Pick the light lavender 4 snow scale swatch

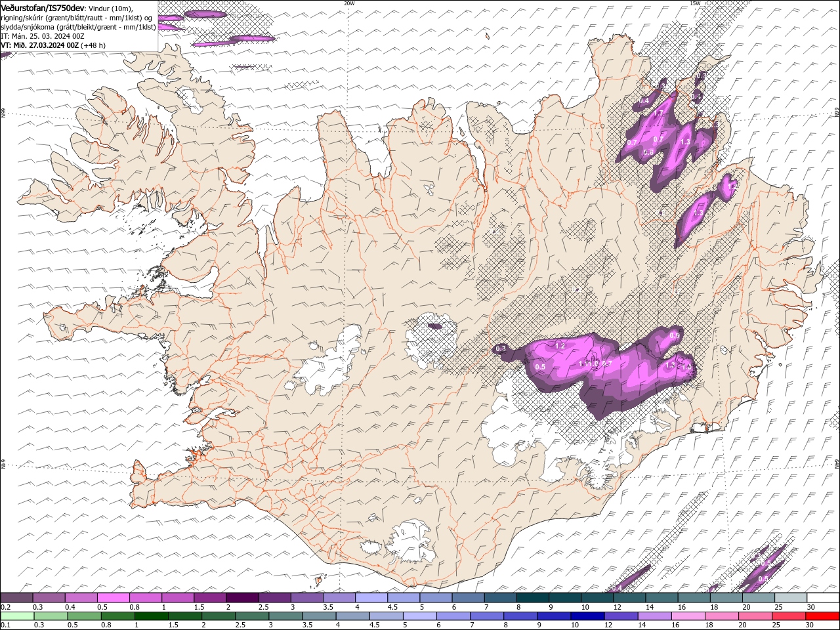coord(371,598)
